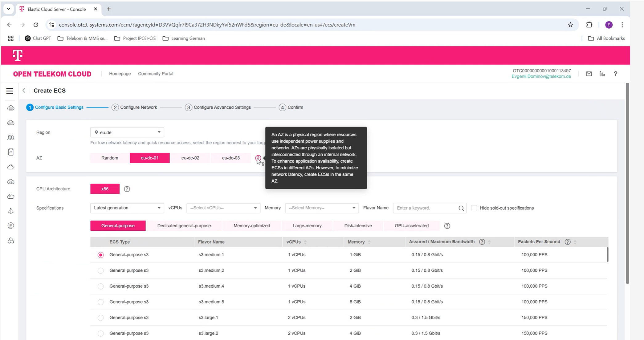Switch to the Dedicated general-purpose tab
This screenshot has height=340, width=644.
coord(184,226)
